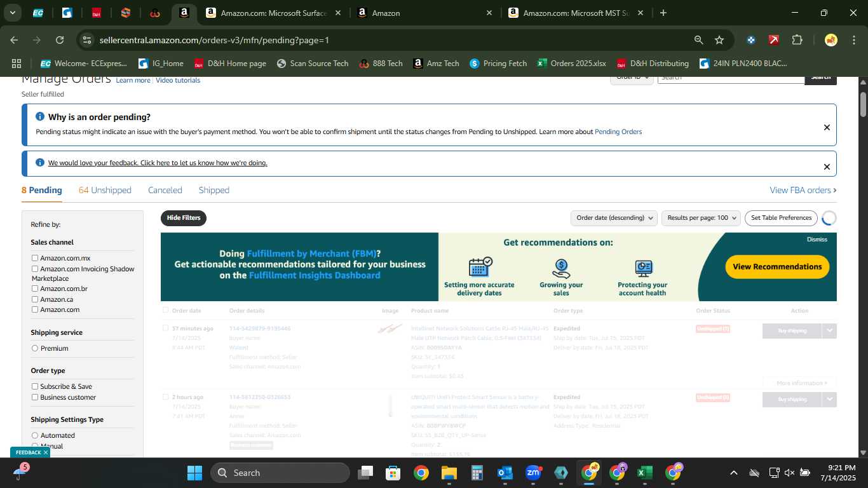Switch to the Microsoft MST browser tab

[576, 13]
